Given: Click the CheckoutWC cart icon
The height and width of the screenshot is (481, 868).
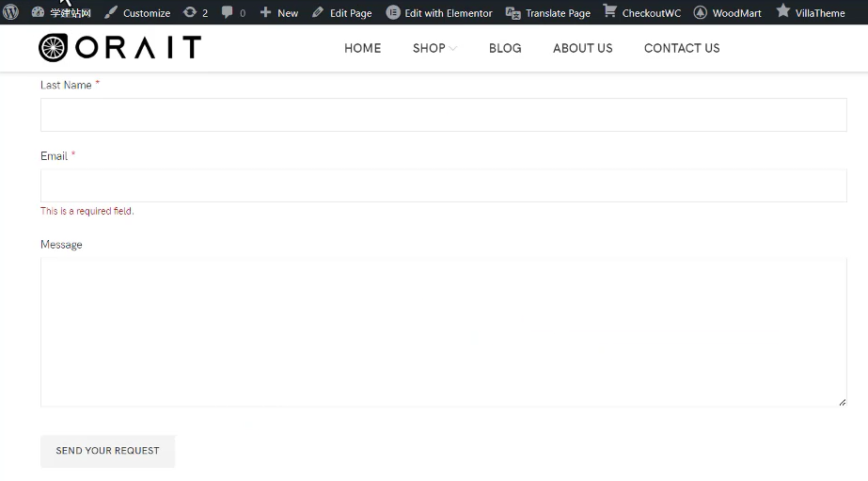Looking at the screenshot, I should point(610,11).
